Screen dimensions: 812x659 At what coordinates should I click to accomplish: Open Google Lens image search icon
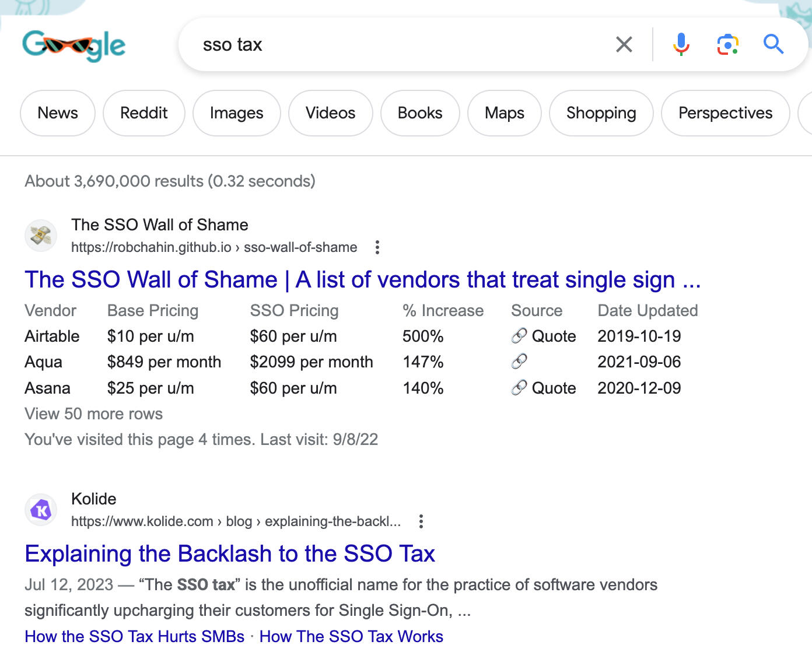click(727, 44)
